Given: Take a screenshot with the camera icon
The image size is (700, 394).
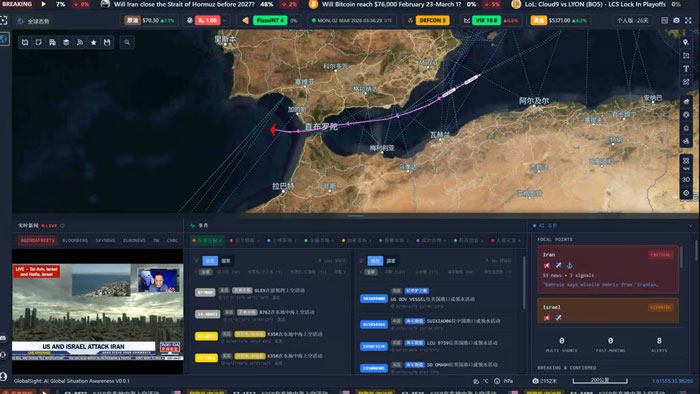Looking at the screenshot, I should [x=676, y=21].
